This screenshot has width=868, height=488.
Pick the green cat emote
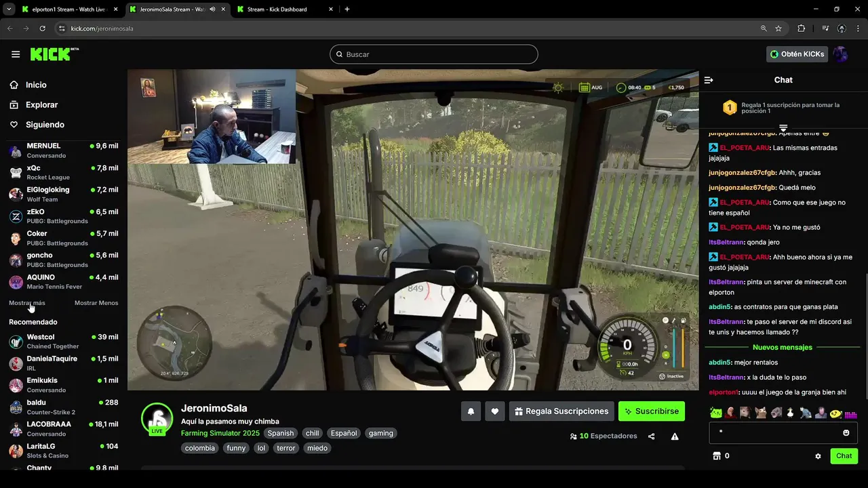716,413
